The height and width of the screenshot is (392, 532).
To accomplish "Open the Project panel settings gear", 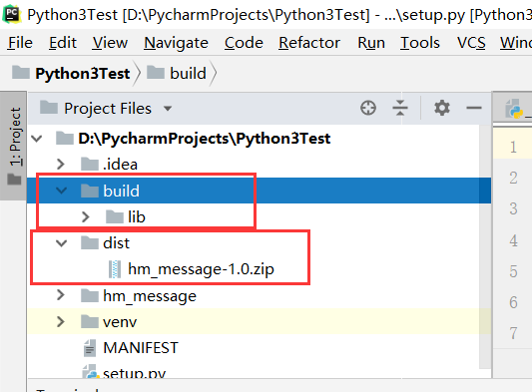I will click(x=442, y=108).
